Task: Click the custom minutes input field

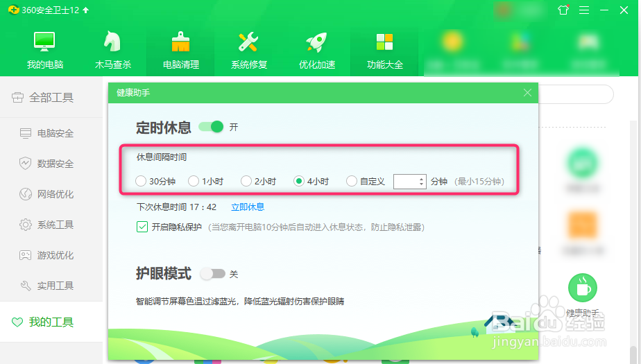Action: [x=405, y=182]
